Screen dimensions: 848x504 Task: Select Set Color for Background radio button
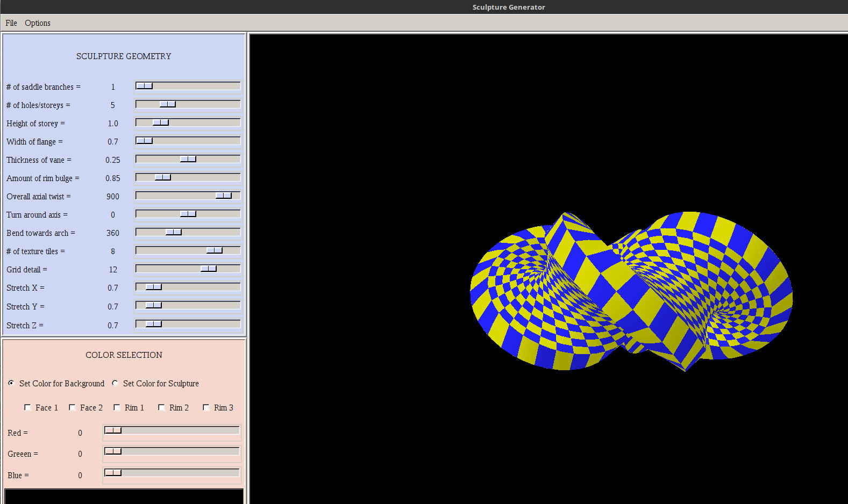11,383
